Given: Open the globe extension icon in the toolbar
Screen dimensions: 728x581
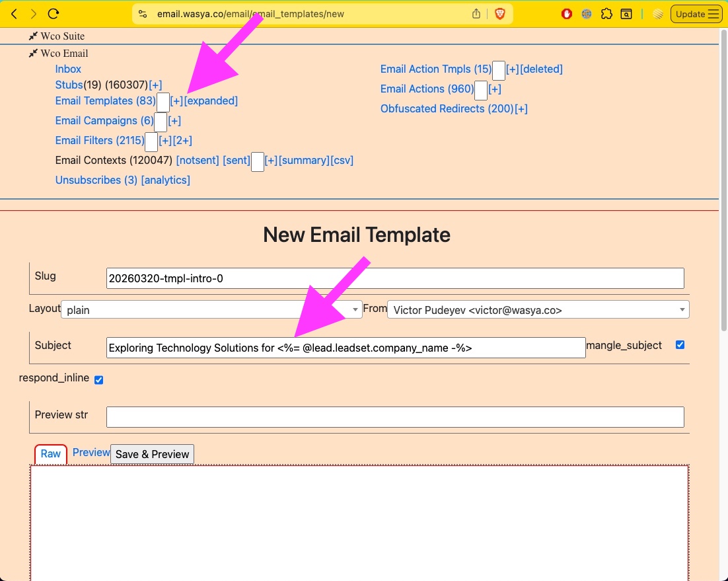Looking at the screenshot, I should [x=587, y=13].
